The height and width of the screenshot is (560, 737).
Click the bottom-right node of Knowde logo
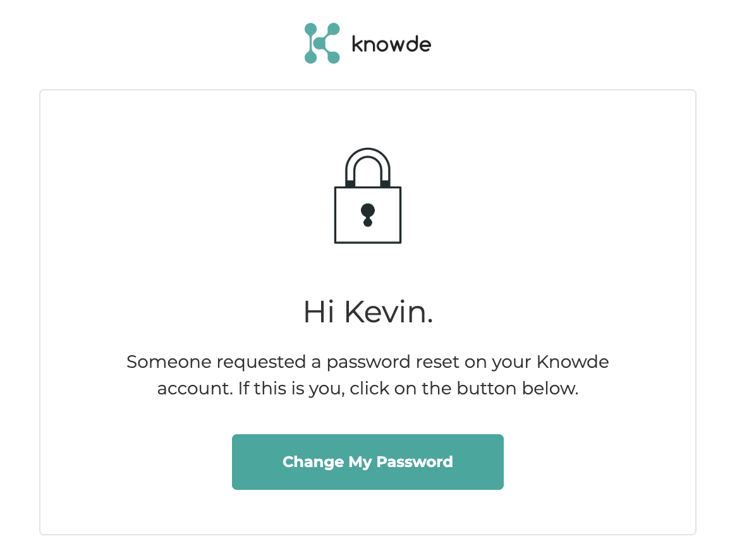[334, 58]
